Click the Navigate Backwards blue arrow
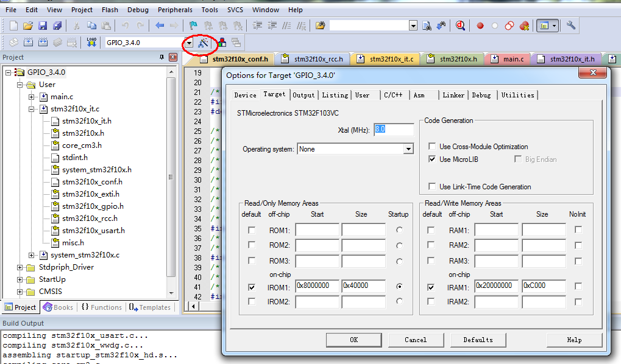 (x=160, y=26)
